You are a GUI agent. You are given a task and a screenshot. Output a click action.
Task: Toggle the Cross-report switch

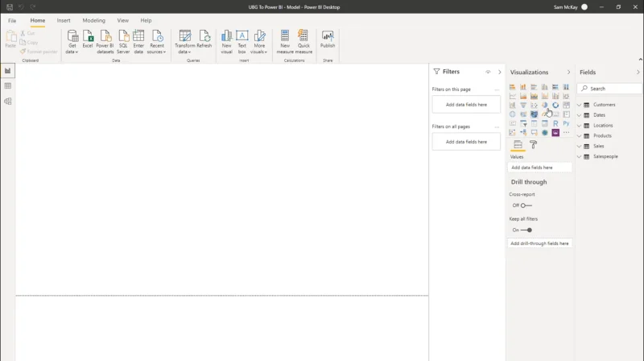526,205
